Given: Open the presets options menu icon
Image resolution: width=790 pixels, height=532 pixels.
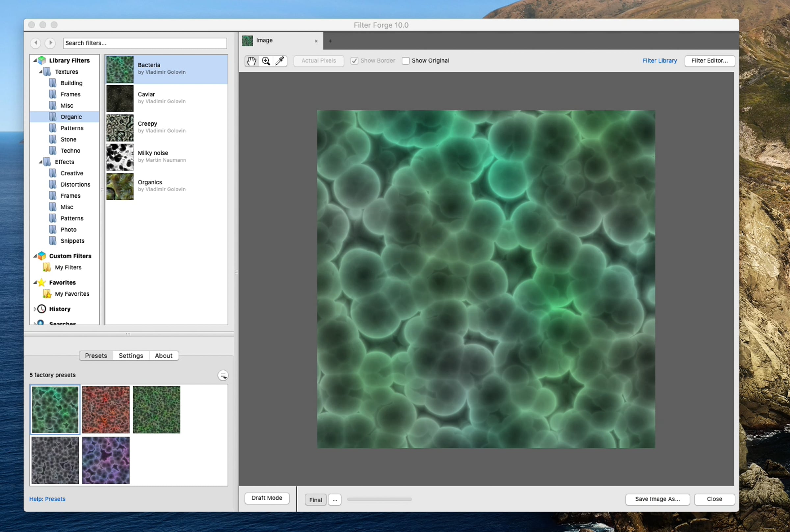Looking at the screenshot, I should point(223,375).
